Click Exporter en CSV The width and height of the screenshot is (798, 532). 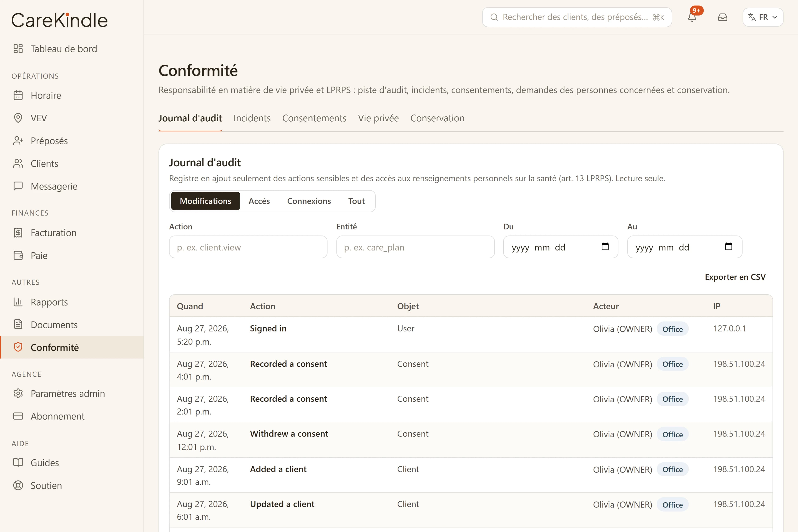click(735, 277)
